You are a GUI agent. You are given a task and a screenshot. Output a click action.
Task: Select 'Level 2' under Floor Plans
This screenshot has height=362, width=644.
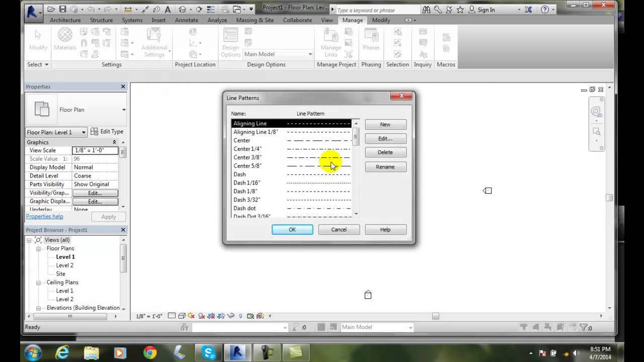coord(64,265)
